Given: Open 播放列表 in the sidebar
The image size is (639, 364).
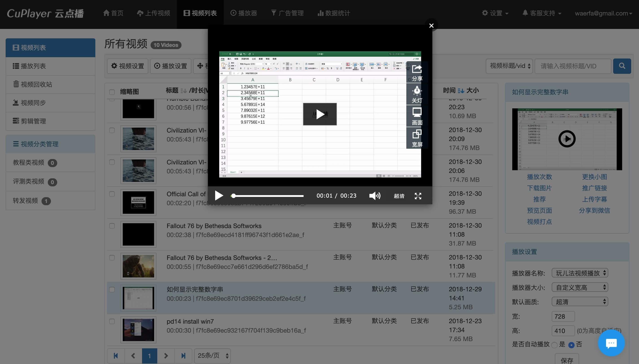Looking at the screenshot, I should (x=50, y=66).
